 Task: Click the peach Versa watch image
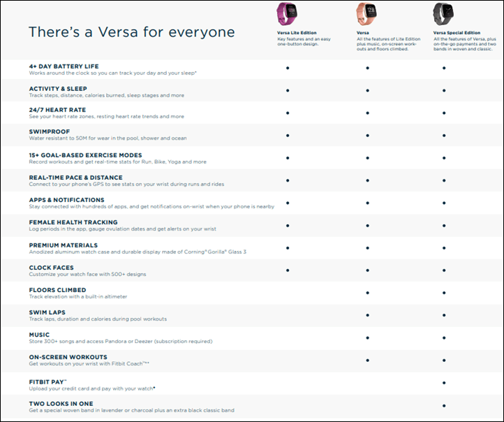pyautogui.click(x=366, y=13)
